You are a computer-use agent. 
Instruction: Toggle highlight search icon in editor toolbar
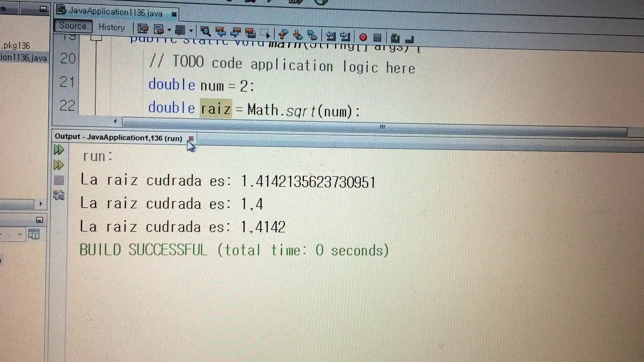(251, 33)
